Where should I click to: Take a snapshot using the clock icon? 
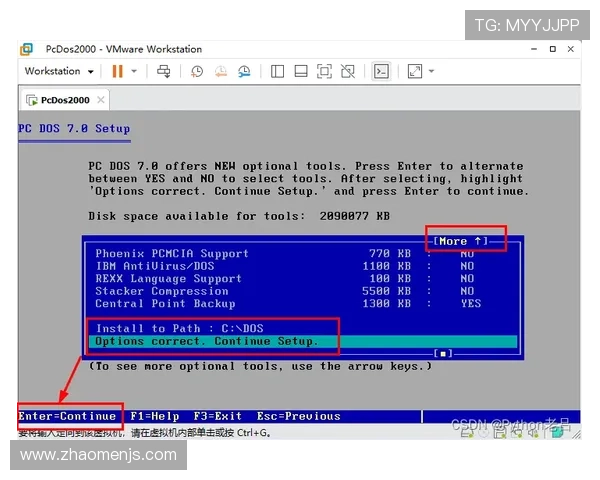pos(197,71)
